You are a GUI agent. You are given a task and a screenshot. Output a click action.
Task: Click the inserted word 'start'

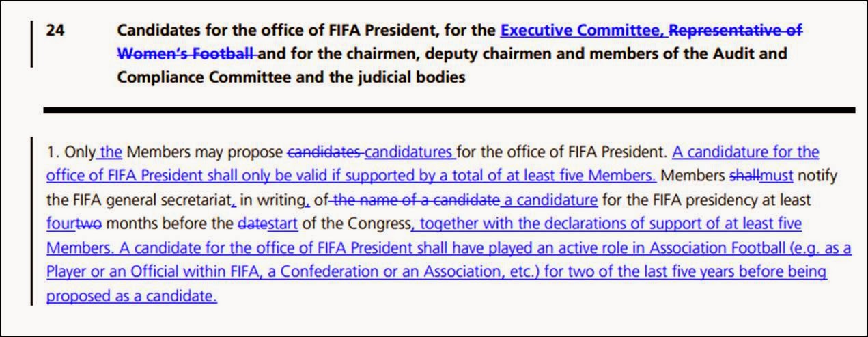click(283, 224)
